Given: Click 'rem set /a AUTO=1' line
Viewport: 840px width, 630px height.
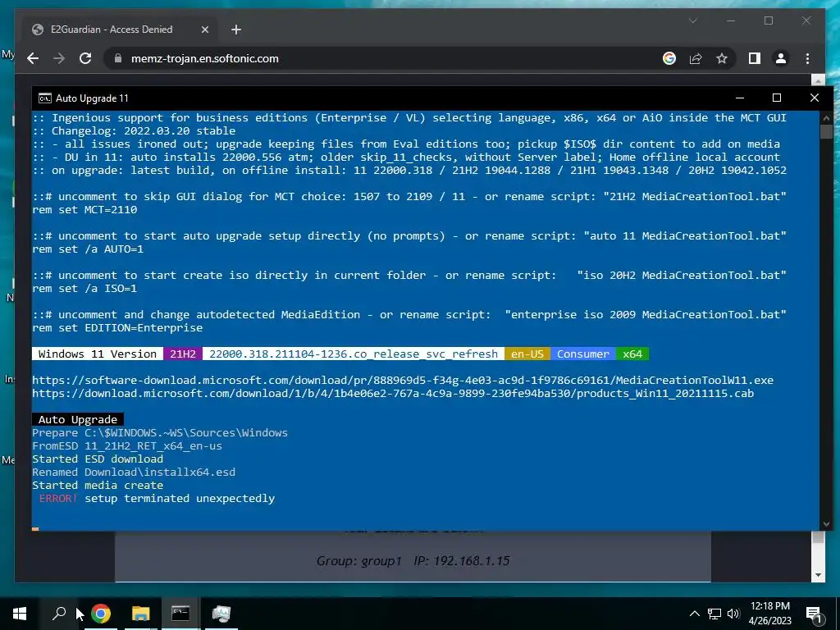Looking at the screenshot, I should pyautogui.click(x=88, y=249).
